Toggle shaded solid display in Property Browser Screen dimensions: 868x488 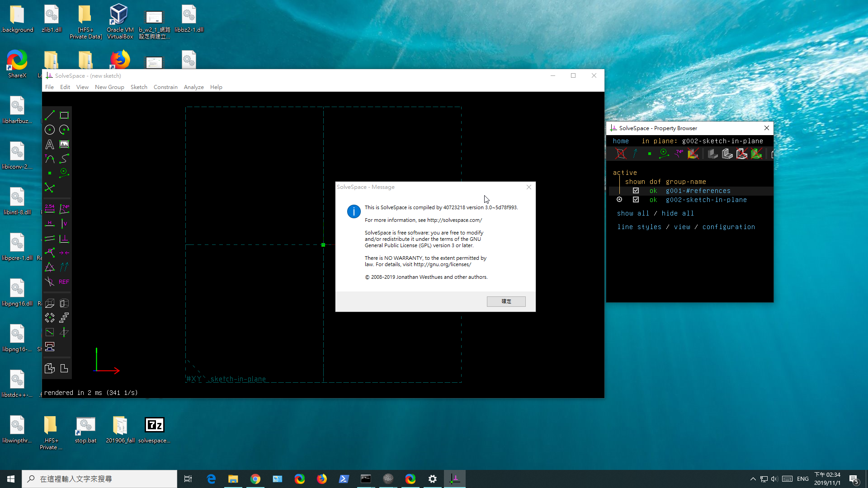pos(713,154)
